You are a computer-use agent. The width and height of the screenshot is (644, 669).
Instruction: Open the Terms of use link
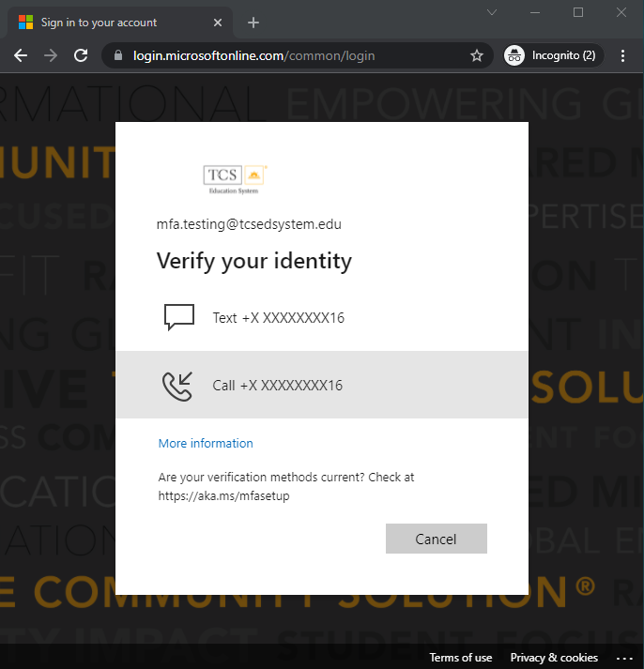(x=460, y=658)
